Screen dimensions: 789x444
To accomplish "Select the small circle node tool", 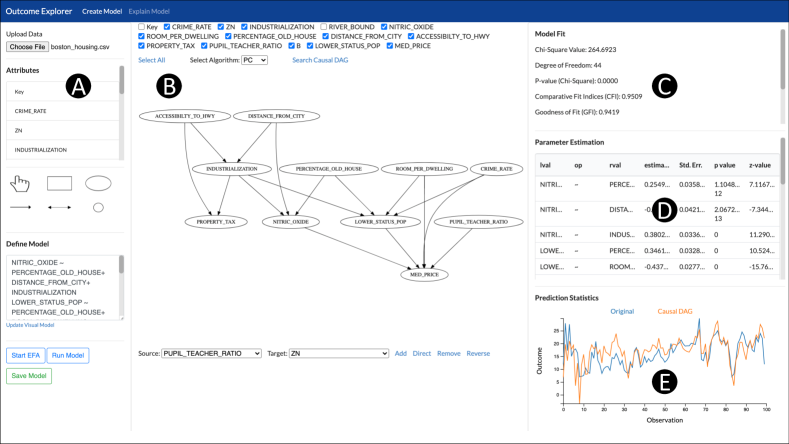I will pos(98,207).
